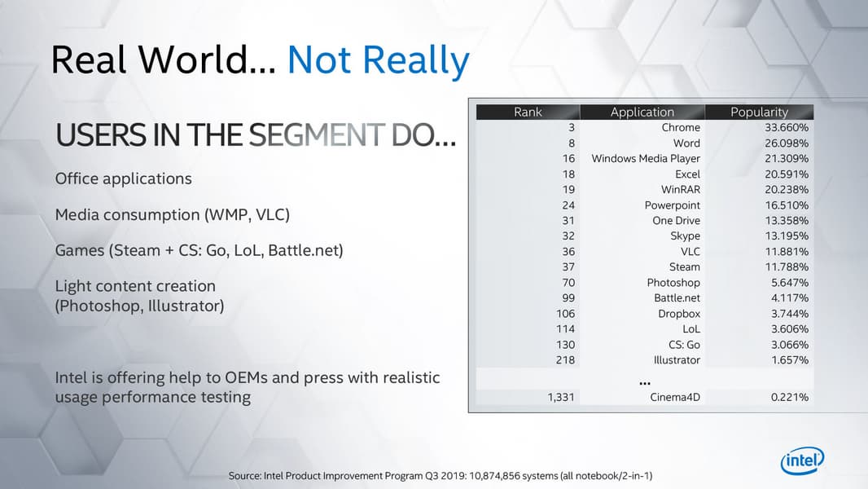Click the rank '1,331' cell

click(561, 397)
